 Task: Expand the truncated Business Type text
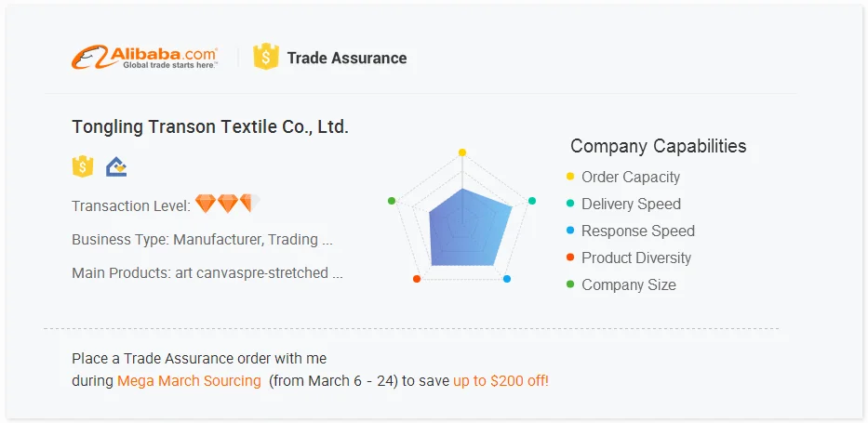(x=327, y=240)
